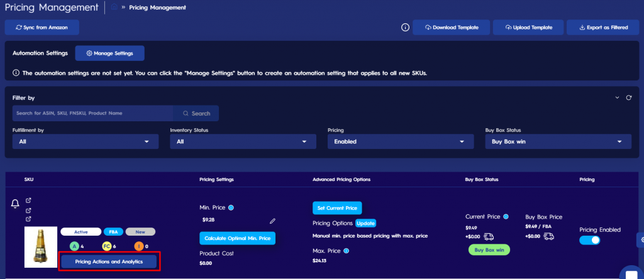Click the bell notification icon in the SKU row
644x279 pixels.
click(x=15, y=204)
